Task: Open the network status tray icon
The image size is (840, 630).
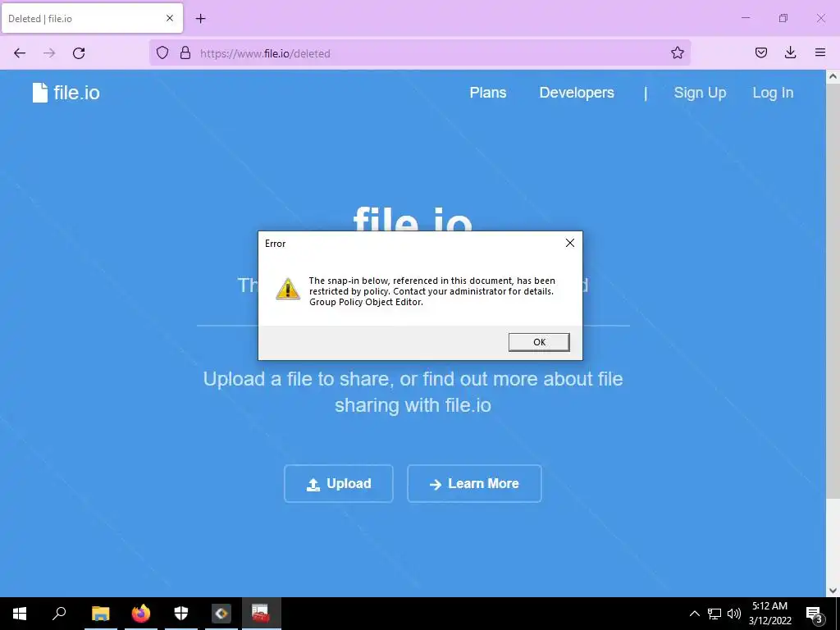Action: 714,614
